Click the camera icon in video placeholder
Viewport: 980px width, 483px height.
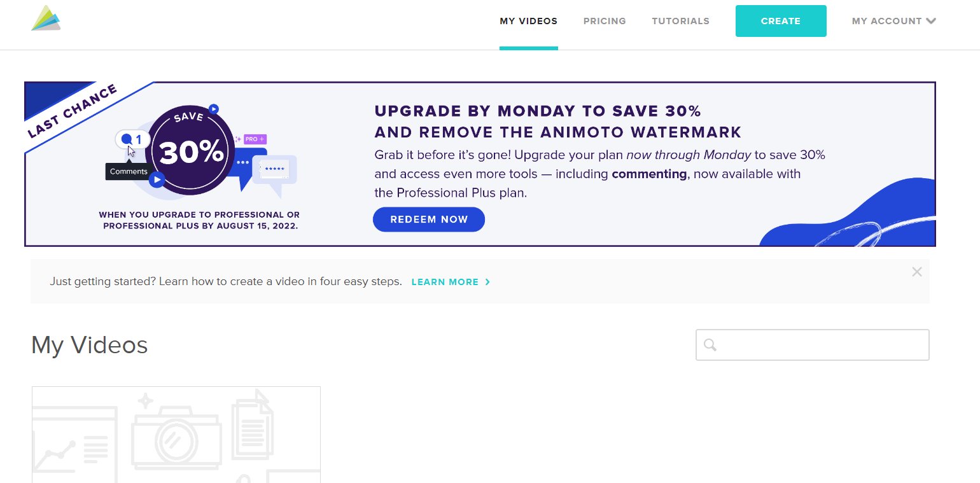[x=176, y=437]
